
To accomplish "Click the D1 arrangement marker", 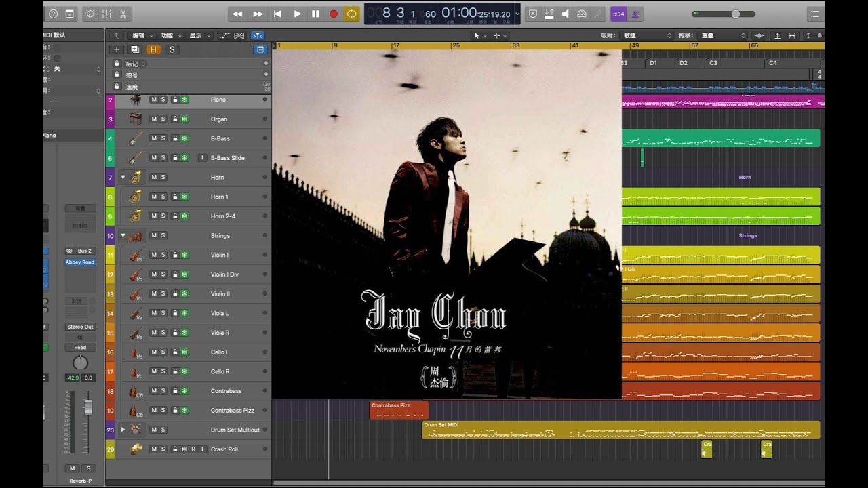I will click(x=659, y=63).
